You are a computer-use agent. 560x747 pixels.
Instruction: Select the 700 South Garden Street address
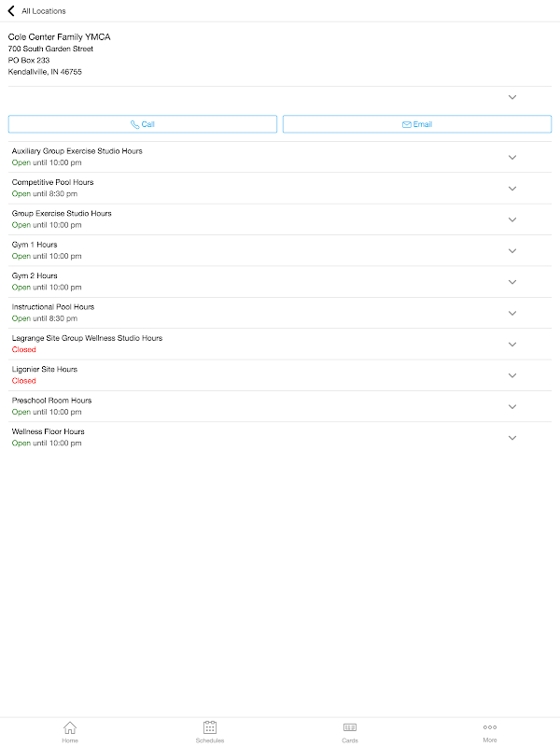(x=50, y=49)
